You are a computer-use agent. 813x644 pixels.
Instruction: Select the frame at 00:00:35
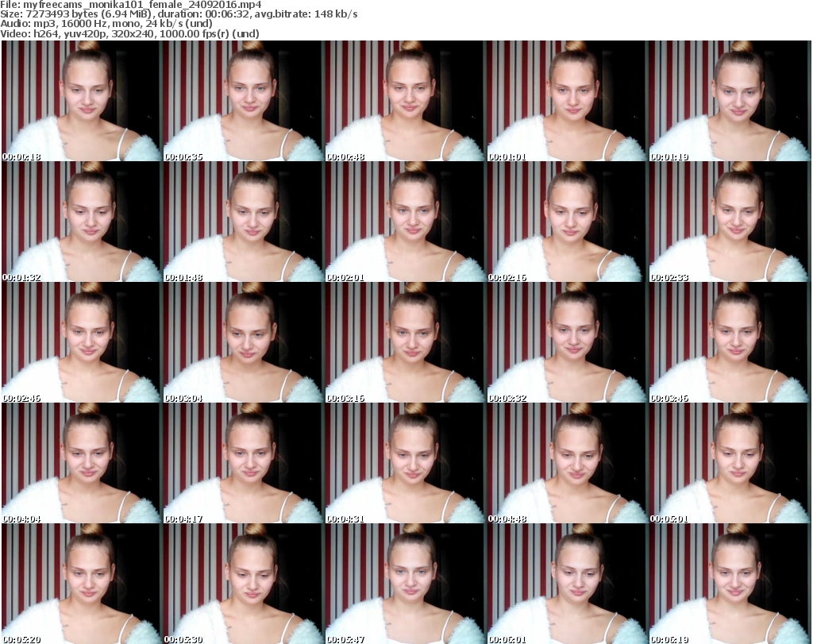(243, 101)
